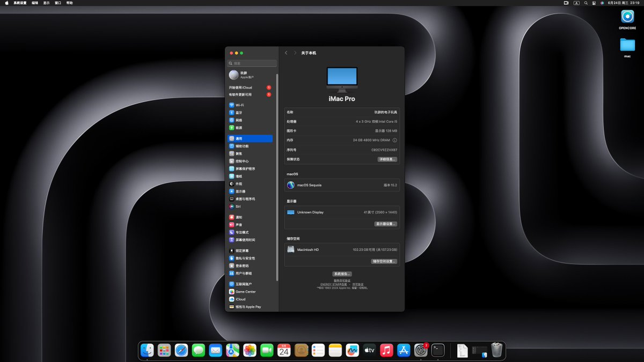Click the 系统报告 button
The image size is (644, 362).
[342, 274]
